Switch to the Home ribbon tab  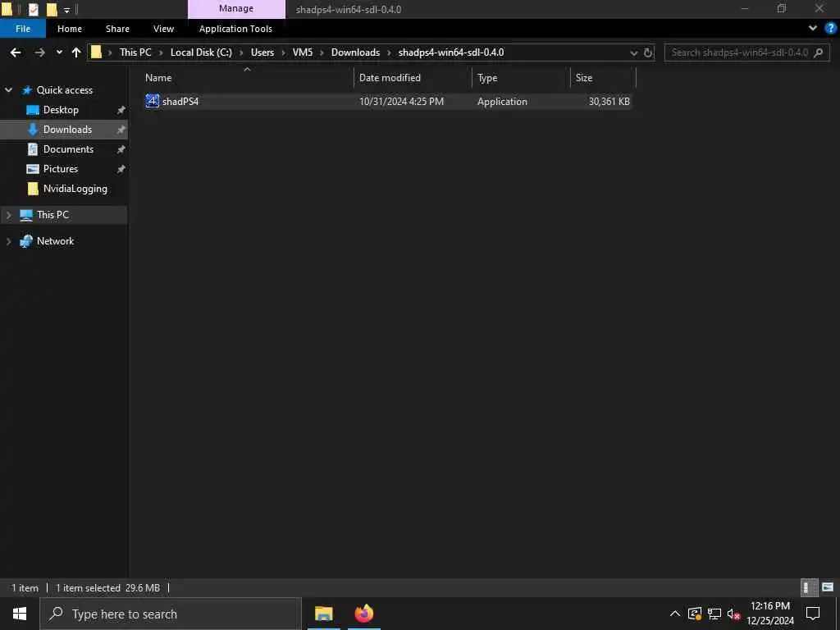(70, 29)
